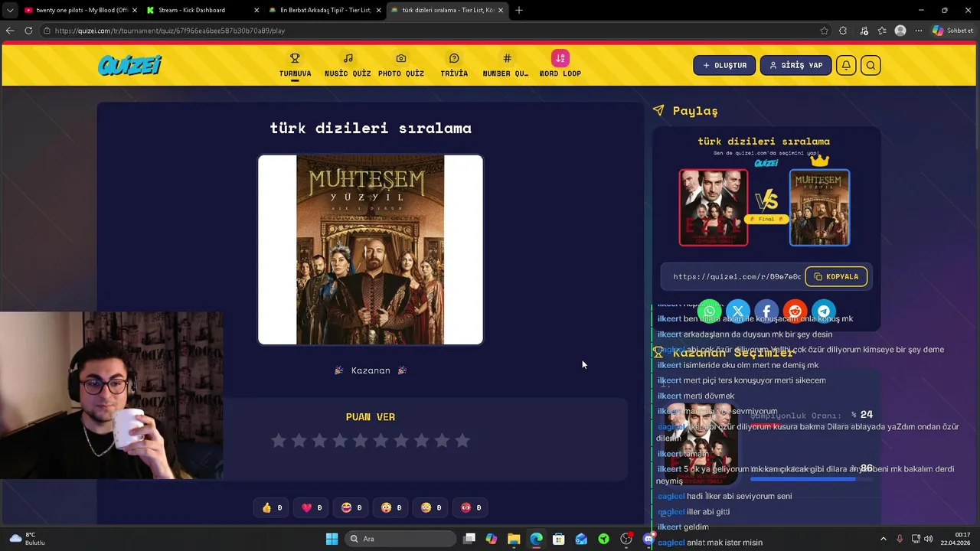The width and height of the screenshot is (980, 551).
Task: Open the notifications bell
Action: [x=846, y=65]
